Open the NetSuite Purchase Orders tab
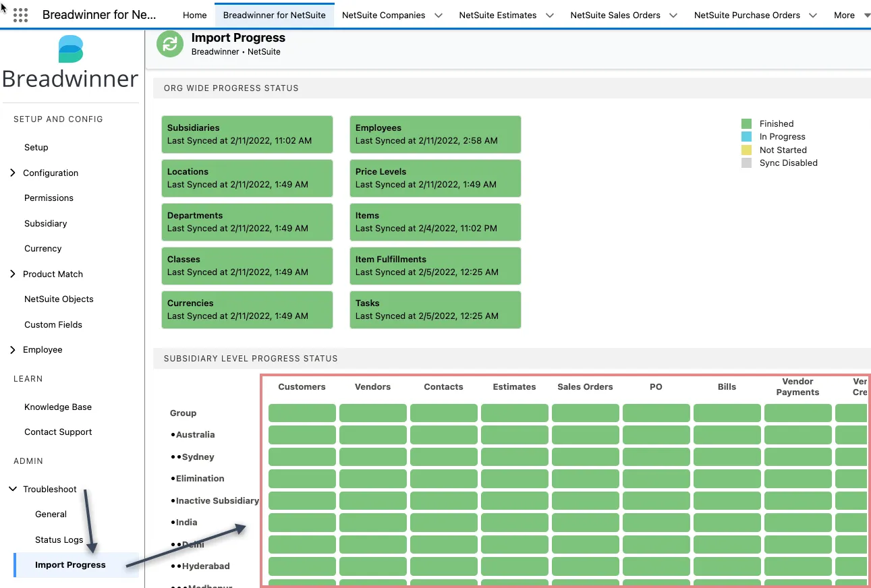 click(747, 15)
